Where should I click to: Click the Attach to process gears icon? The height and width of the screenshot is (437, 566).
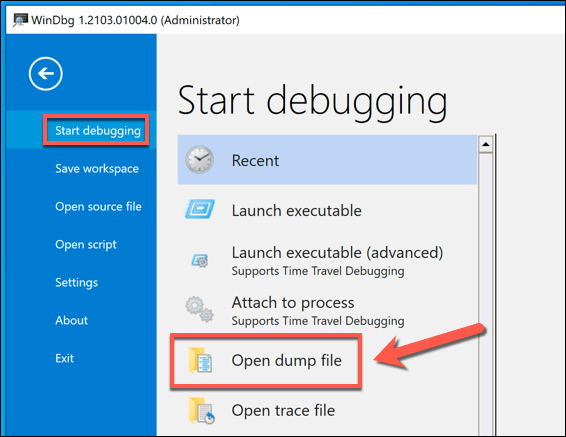[200, 309]
